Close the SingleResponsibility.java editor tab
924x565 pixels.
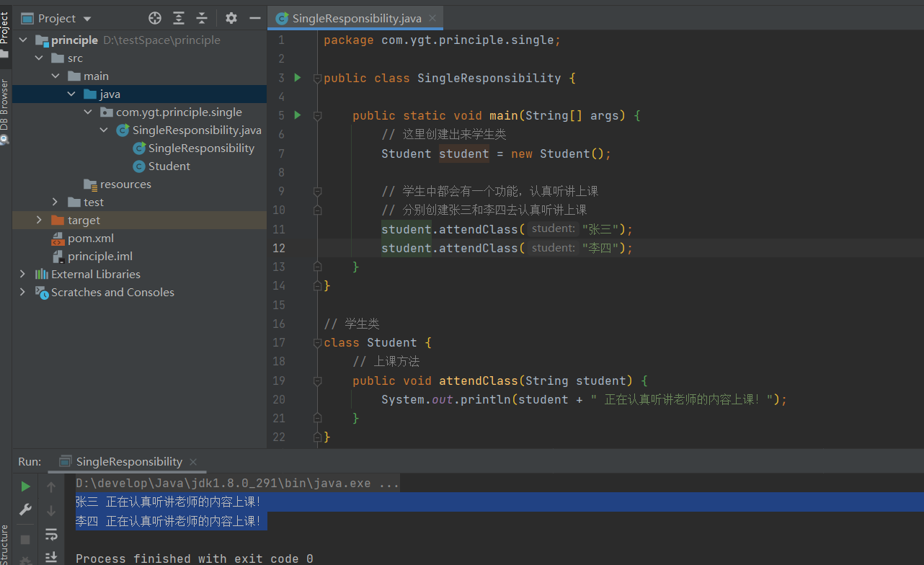click(x=432, y=18)
